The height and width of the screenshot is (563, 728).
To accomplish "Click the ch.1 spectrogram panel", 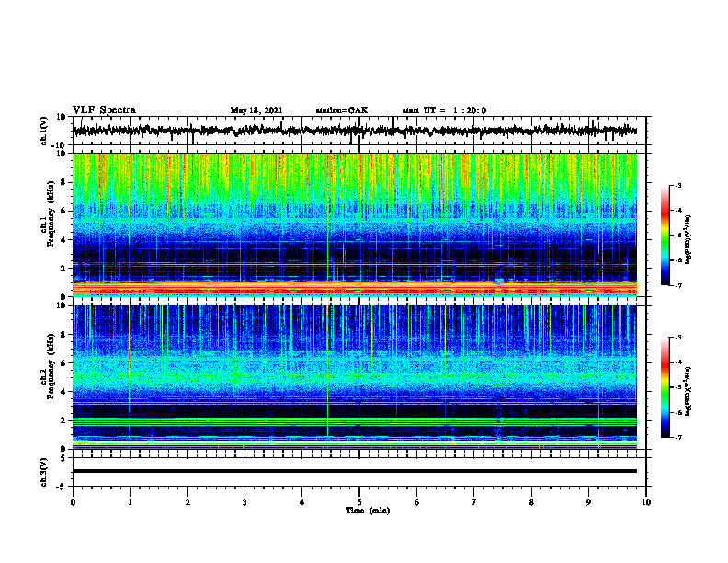I will [x=355, y=224].
